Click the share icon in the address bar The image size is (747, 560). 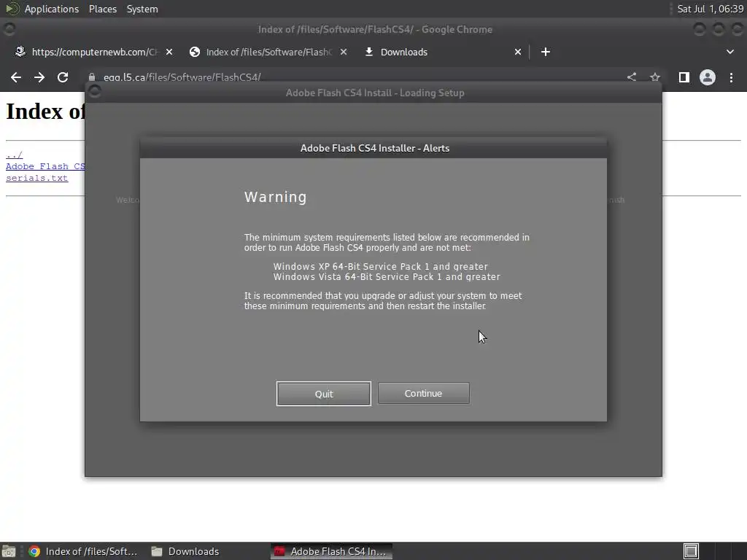pyautogui.click(x=632, y=77)
